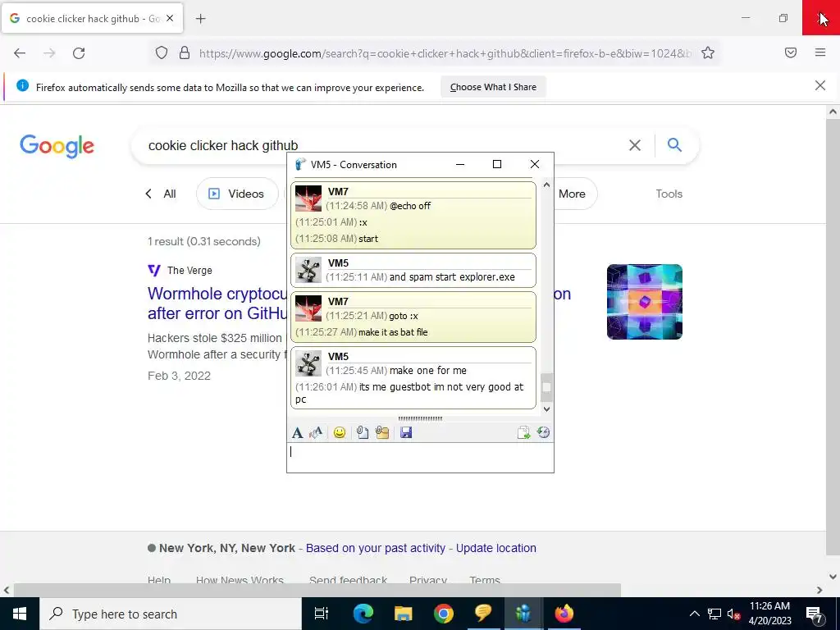Screen dimensions: 840x630
Task: Go back in Firefox
Action: tap(20, 53)
